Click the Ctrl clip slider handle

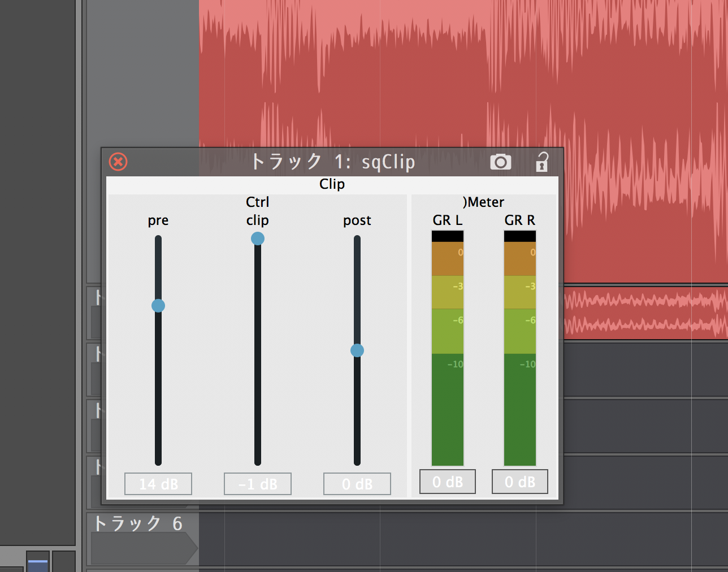click(258, 239)
